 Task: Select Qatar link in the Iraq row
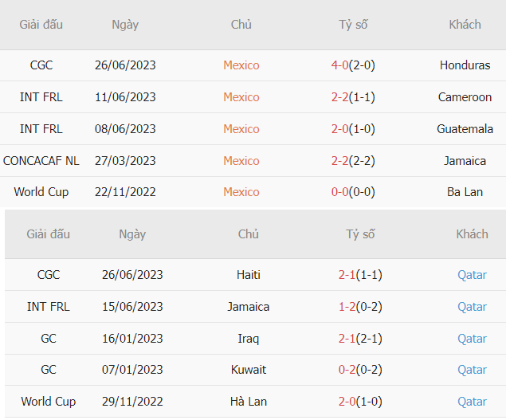pos(472,339)
